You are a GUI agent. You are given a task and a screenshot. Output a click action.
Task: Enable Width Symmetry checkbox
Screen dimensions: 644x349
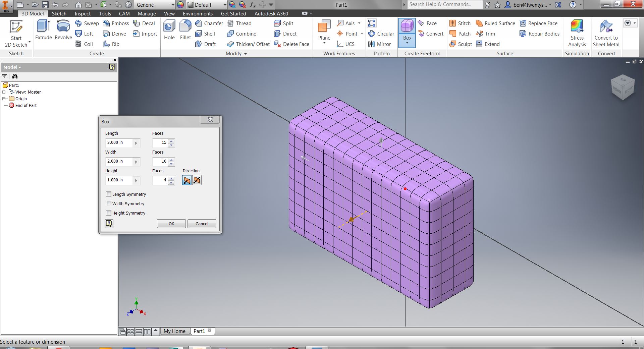[x=109, y=203]
